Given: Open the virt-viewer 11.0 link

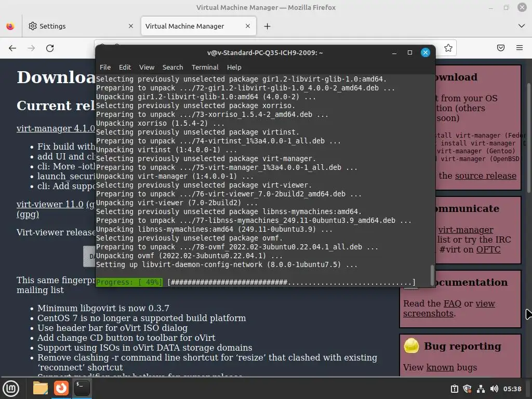Looking at the screenshot, I should pos(50,204).
